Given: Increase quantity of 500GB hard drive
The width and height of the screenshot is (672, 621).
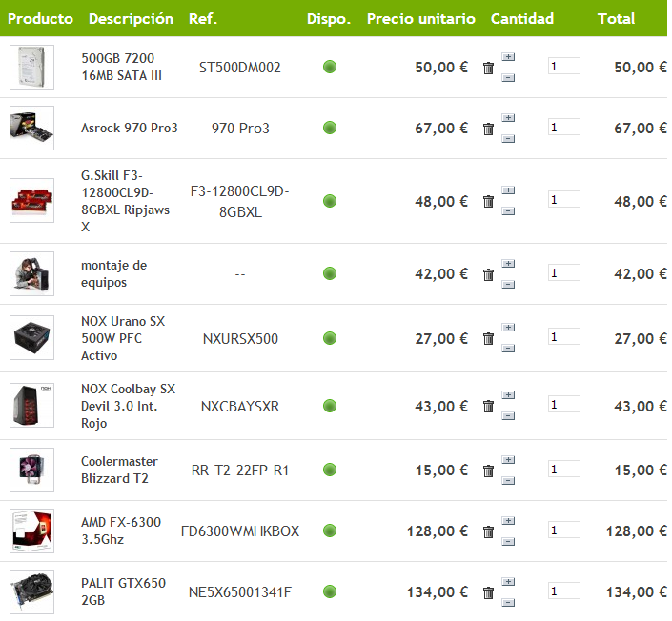Looking at the screenshot, I should (x=508, y=57).
